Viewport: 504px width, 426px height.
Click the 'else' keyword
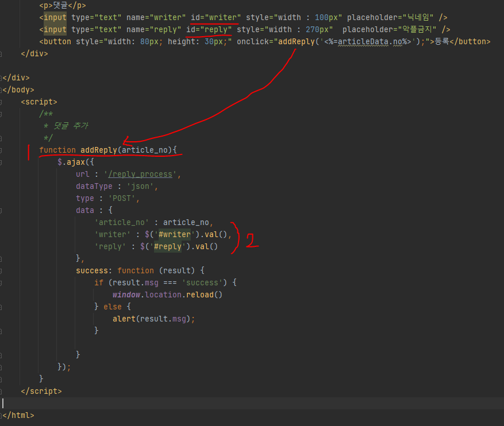point(113,307)
